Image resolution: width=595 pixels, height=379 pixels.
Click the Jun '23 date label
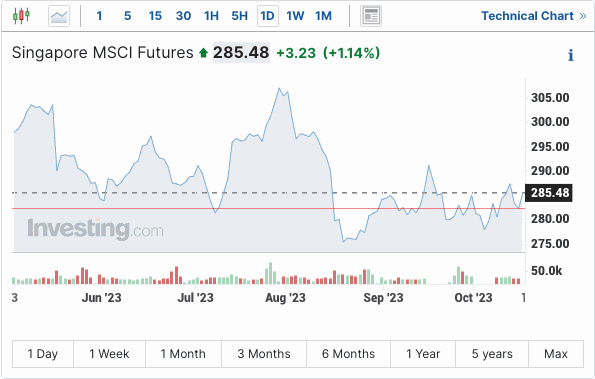pos(101,298)
